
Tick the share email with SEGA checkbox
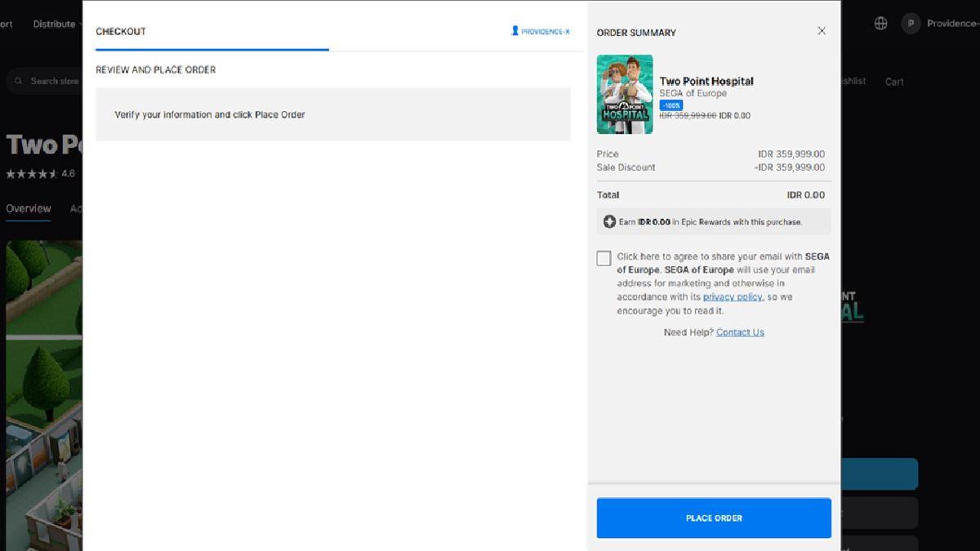604,258
